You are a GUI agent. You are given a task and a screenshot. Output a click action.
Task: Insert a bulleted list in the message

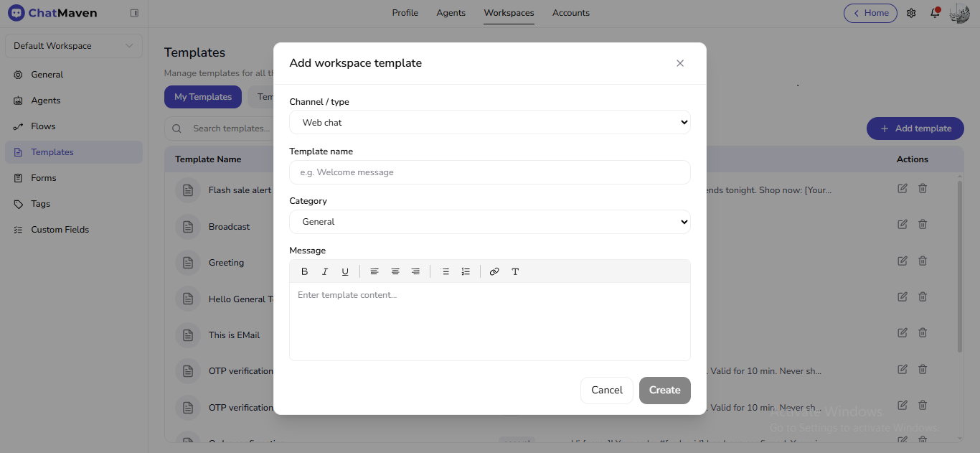coord(446,271)
